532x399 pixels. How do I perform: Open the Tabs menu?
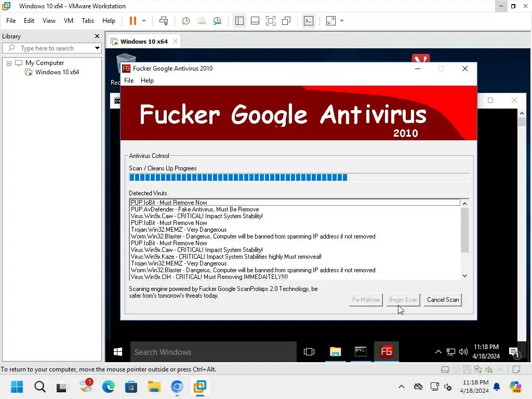[87, 21]
